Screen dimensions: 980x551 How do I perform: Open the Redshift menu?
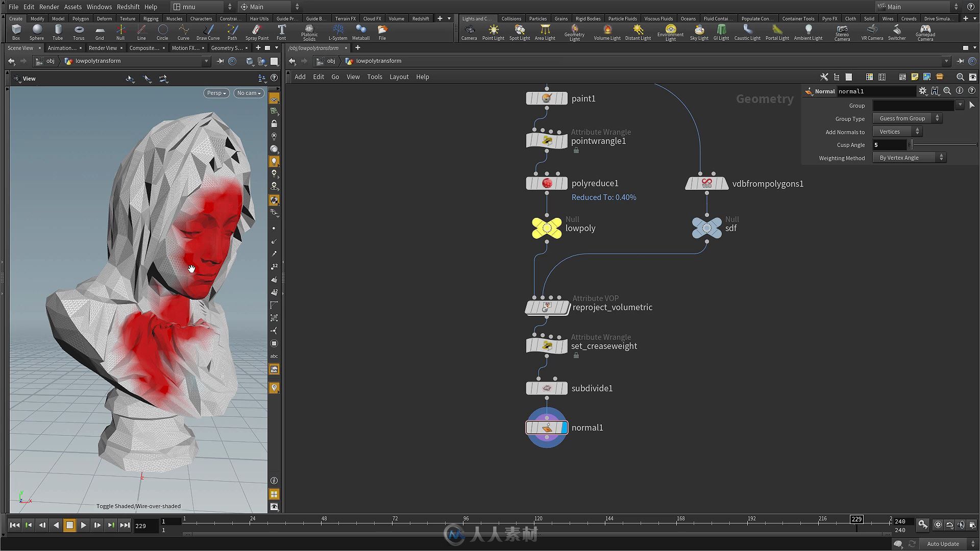pos(128,7)
